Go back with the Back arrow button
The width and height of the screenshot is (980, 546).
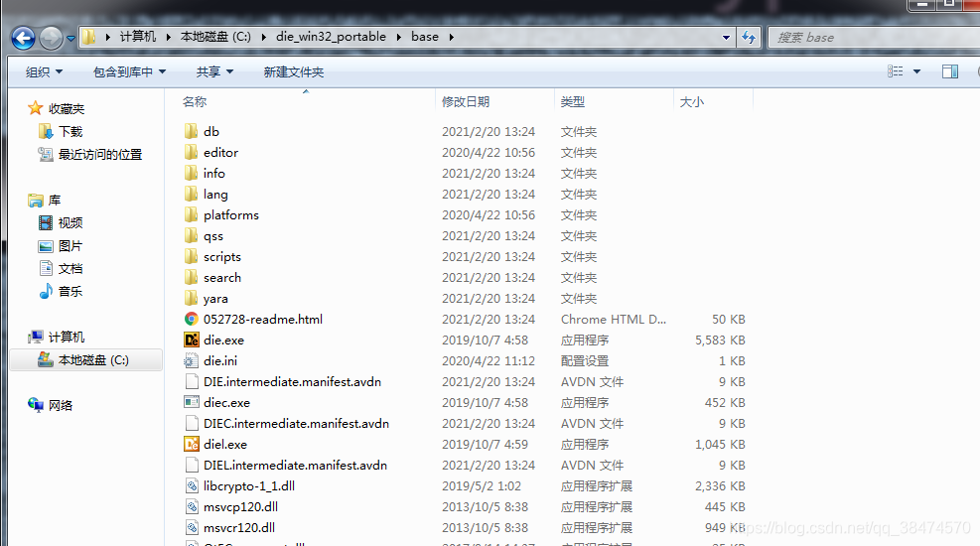pyautogui.click(x=23, y=38)
